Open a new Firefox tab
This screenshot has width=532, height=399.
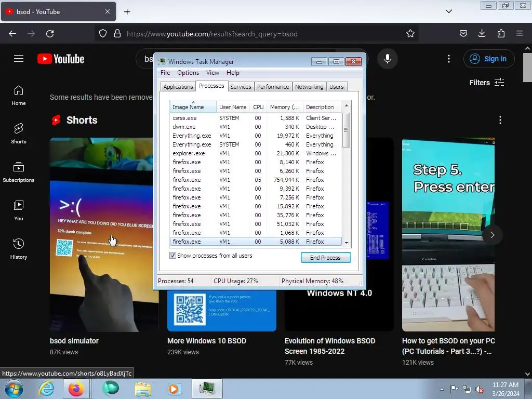[x=127, y=12]
